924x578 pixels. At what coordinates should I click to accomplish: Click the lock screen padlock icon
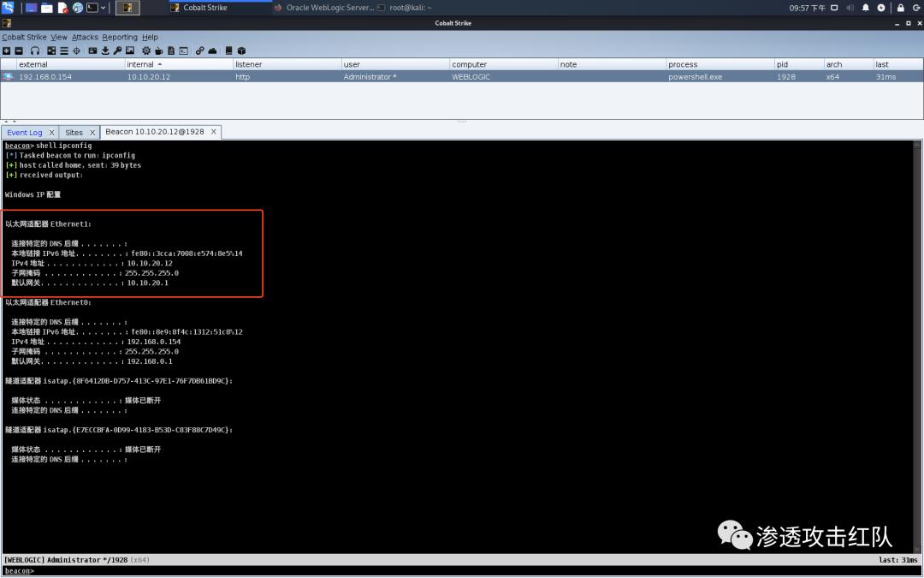tap(900, 8)
